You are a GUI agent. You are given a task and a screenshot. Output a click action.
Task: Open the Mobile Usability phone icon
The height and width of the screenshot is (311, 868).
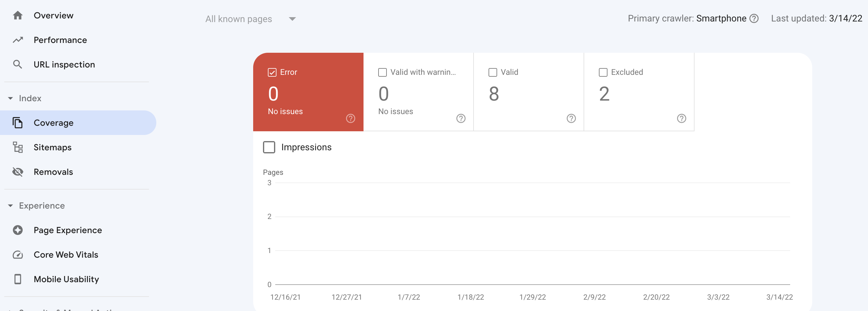coord(18,279)
